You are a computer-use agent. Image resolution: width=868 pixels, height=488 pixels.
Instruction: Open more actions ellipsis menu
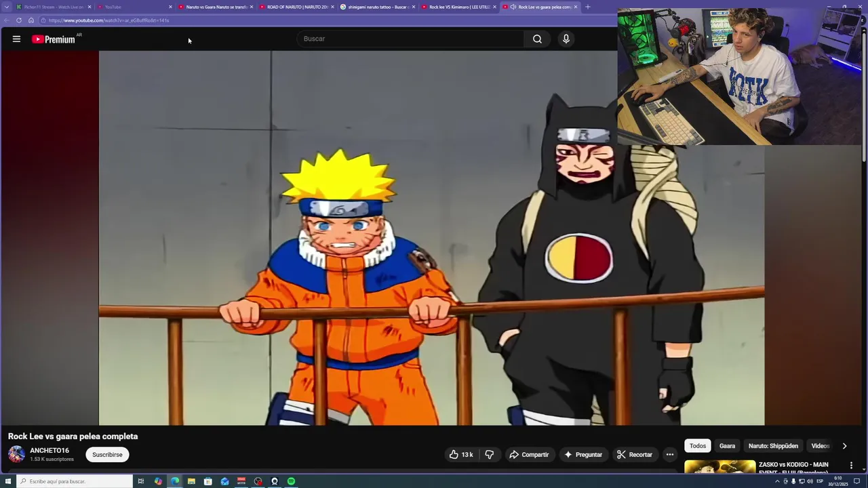pos(670,455)
